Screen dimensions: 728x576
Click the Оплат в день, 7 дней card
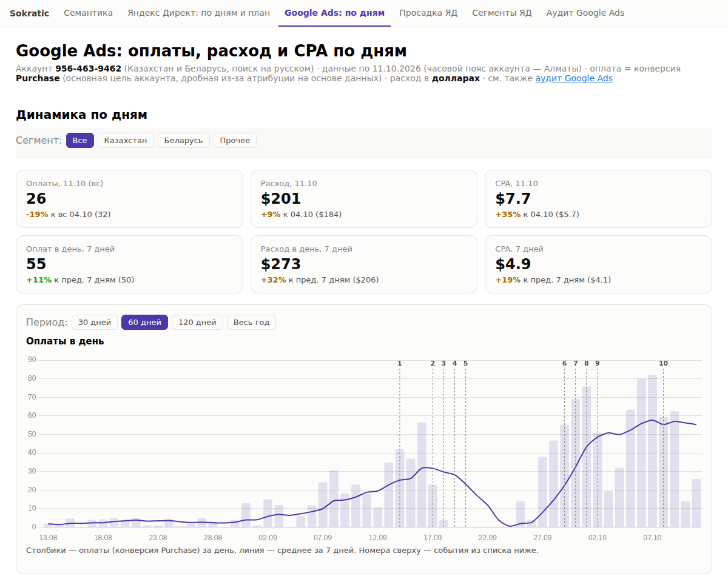pyautogui.click(x=129, y=264)
